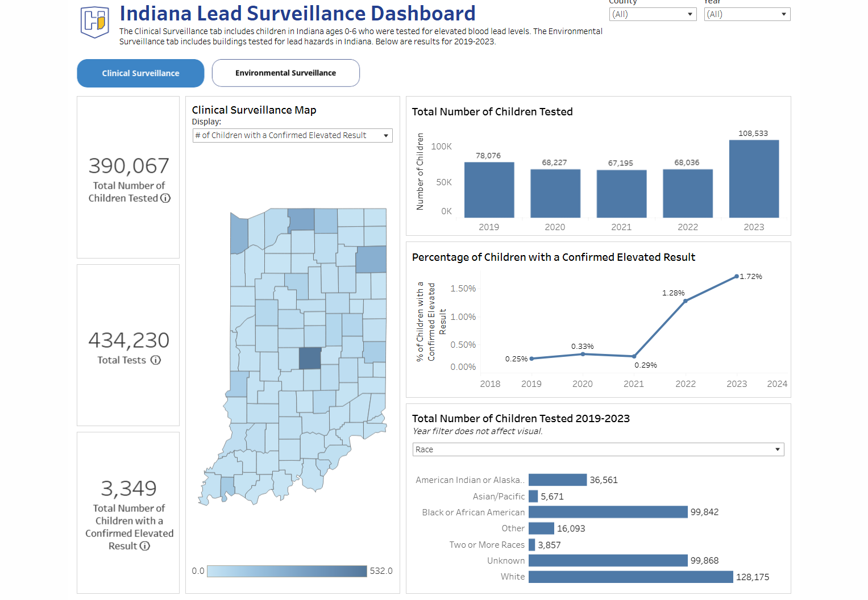The image size is (868, 600).
Task: Open the Total Tests info tooltip icon
Action: pos(156,360)
